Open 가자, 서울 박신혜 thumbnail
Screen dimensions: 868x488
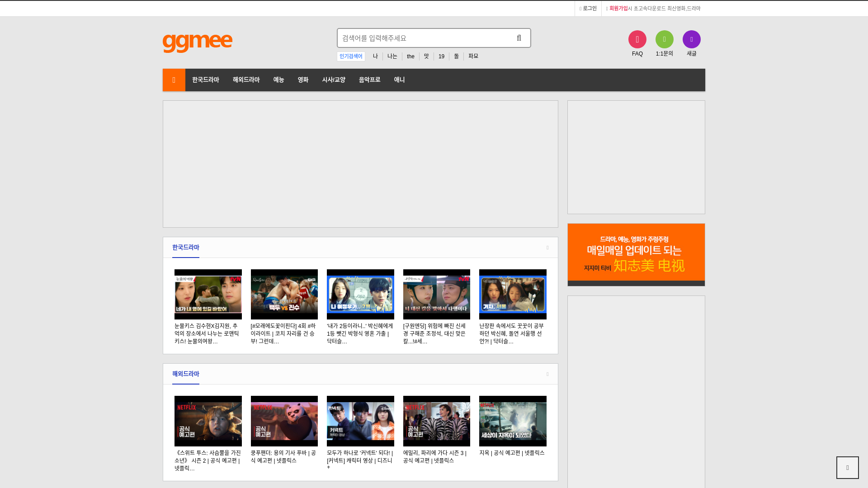(x=513, y=295)
